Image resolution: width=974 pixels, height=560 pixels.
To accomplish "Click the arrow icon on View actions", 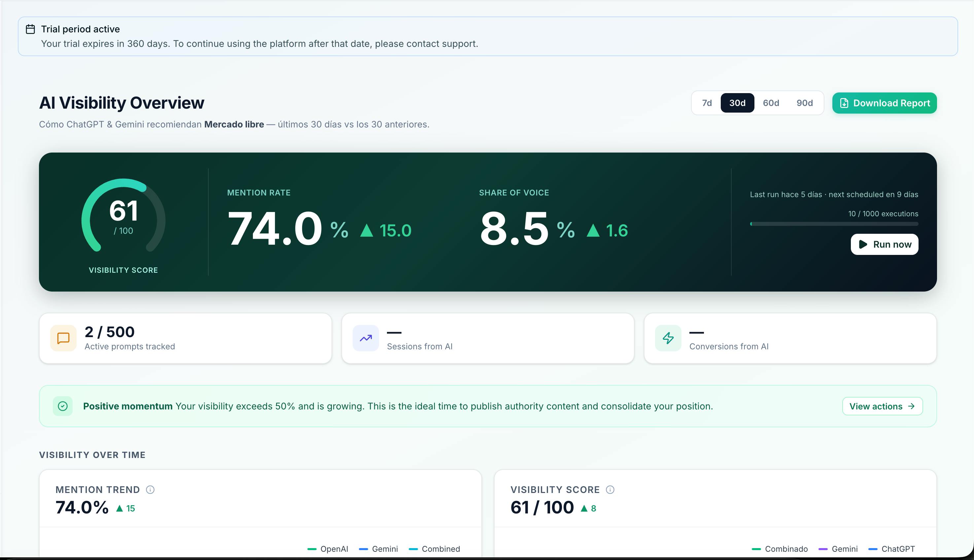I will click(x=911, y=406).
